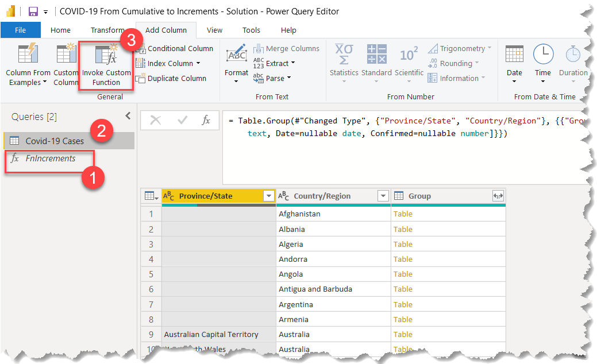597x364 pixels.
Task: Select the Group column header
Action: 449,196
